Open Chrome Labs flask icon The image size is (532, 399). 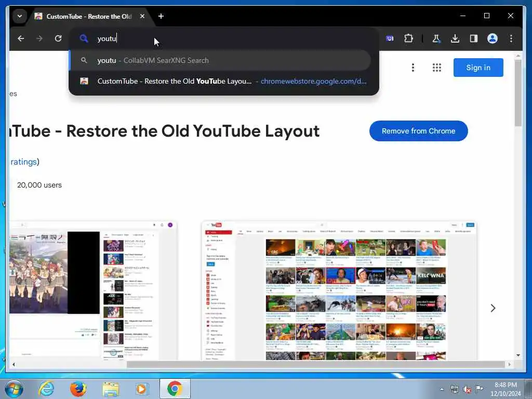point(436,38)
